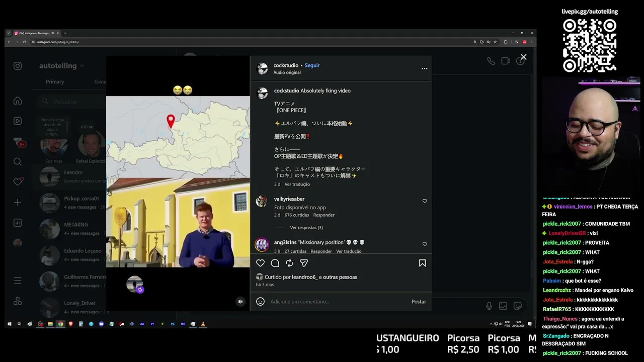644x362 pixels.
Task: Follow cockstudio via Seguir link
Action: [x=312, y=65]
